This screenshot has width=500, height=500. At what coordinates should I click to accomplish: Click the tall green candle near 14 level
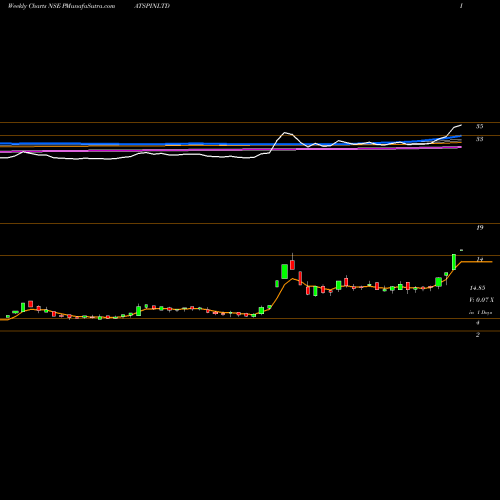(454, 262)
